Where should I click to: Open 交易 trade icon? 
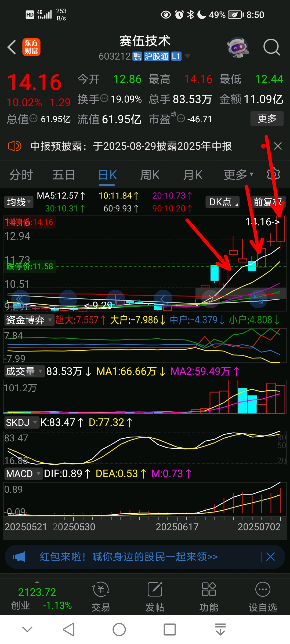click(101, 597)
